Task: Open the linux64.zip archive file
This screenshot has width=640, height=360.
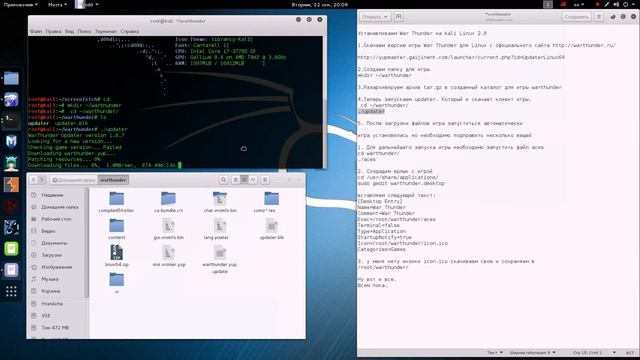Action: [x=117, y=256]
